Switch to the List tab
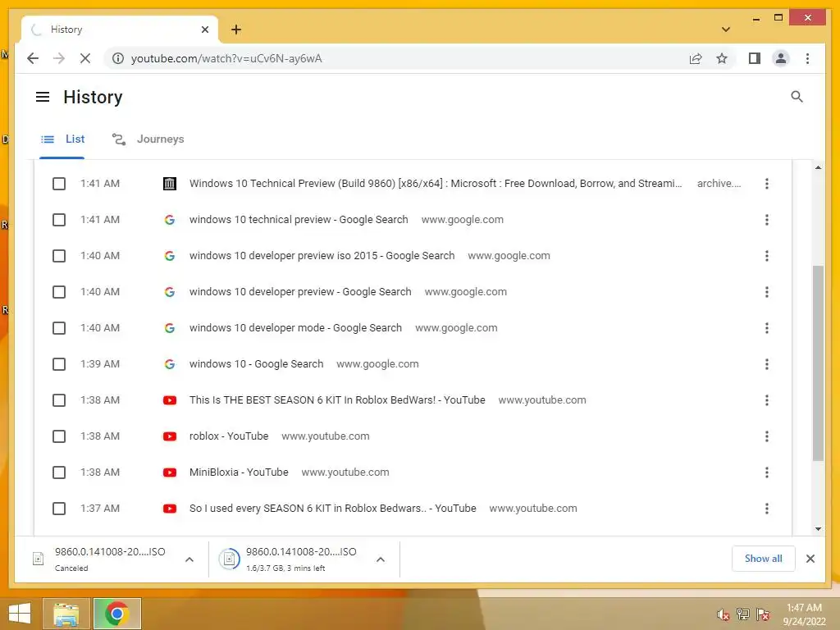 click(x=62, y=139)
